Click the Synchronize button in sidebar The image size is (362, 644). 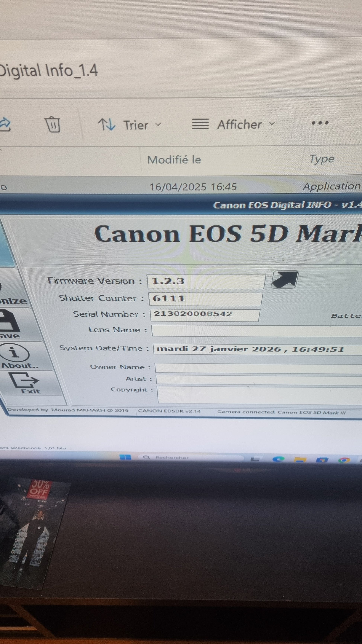point(12,296)
